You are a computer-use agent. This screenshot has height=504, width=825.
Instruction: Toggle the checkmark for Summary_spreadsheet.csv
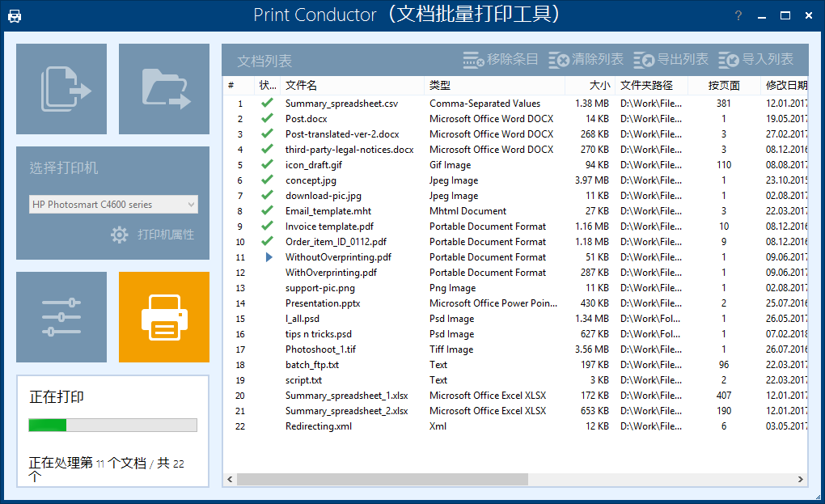[x=269, y=103]
